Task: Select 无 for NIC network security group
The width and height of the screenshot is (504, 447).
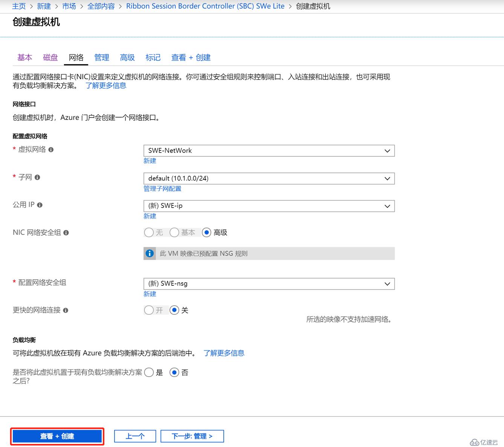Action: 149,233
